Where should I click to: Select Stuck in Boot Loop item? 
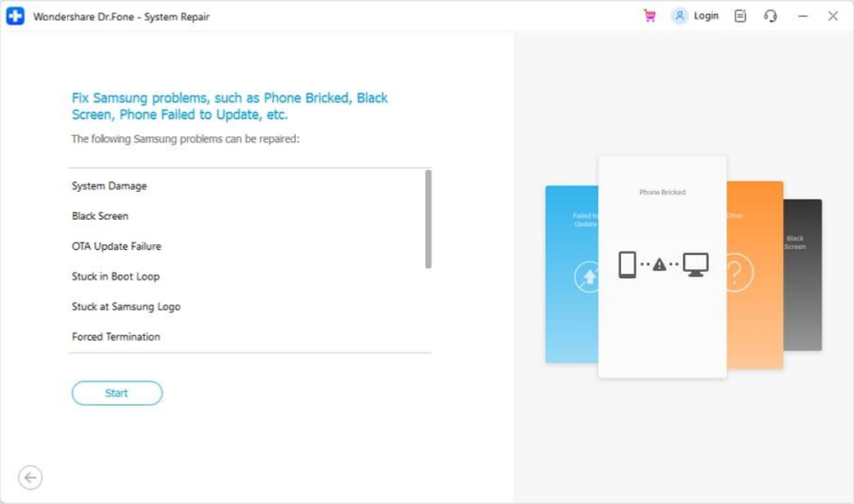pyautogui.click(x=115, y=277)
